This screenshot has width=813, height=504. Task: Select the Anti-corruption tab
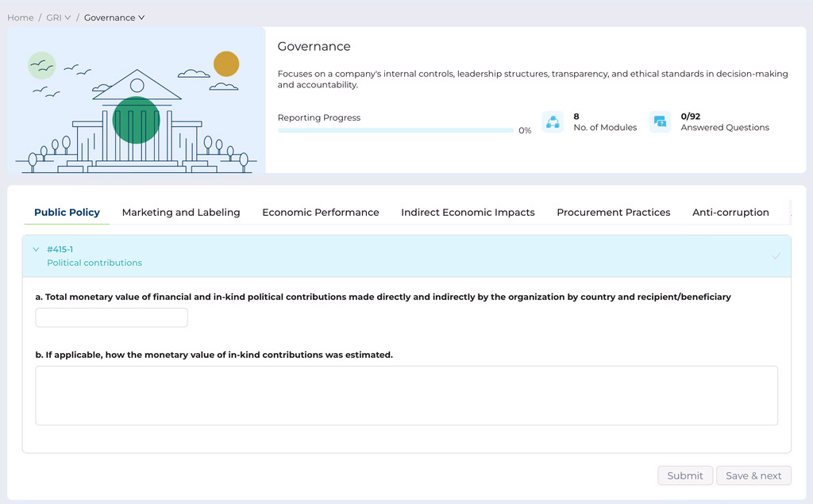point(730,213)
